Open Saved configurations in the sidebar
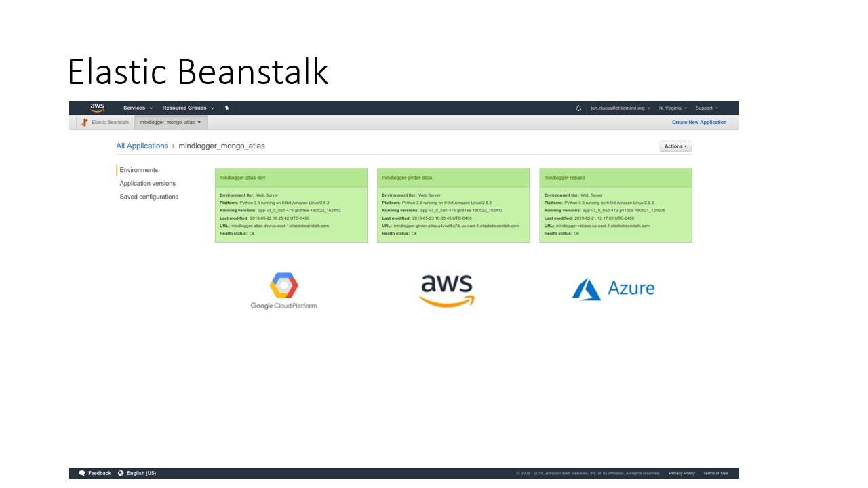This screenshot has height=488, width=868. (149, 197)
